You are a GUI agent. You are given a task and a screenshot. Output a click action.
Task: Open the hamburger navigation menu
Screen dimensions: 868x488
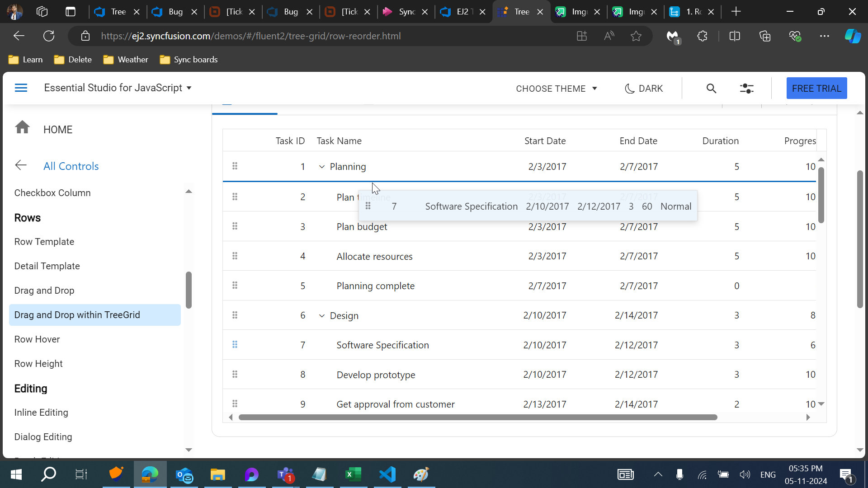(21, 88)
